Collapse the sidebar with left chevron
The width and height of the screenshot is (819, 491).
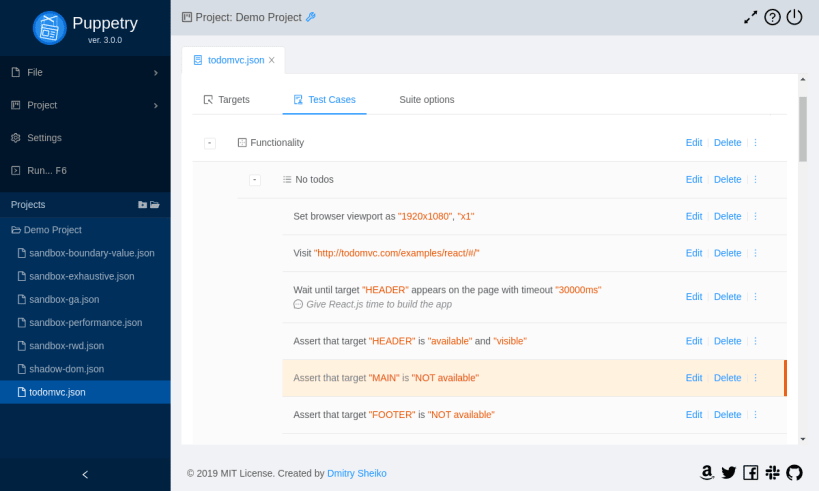click(85, 474)
